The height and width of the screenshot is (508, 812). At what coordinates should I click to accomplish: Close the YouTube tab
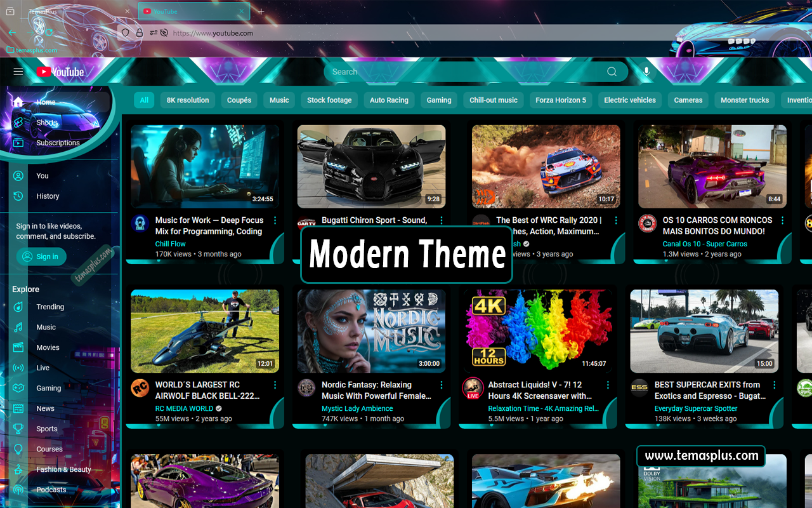point(242,11)
